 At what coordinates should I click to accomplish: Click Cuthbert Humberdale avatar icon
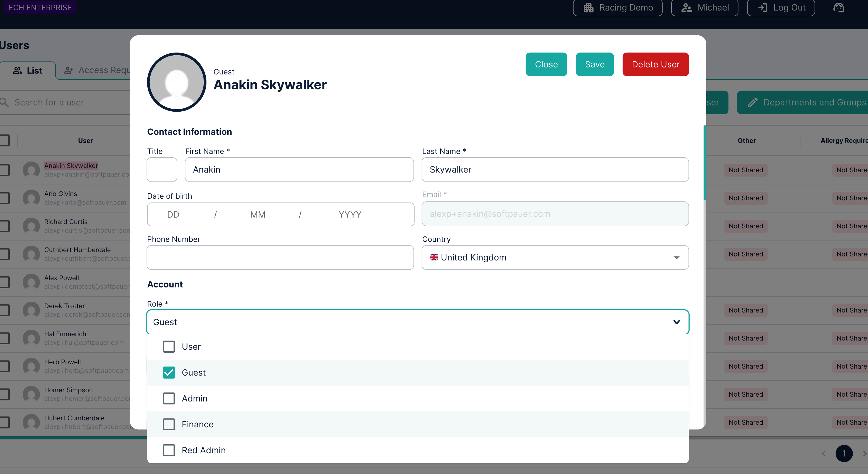[31, 254]
